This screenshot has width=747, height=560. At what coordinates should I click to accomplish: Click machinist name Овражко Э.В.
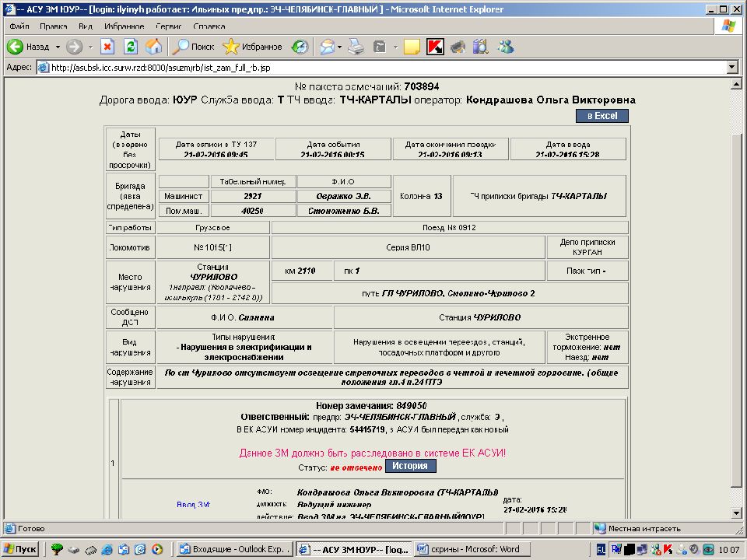343,196
